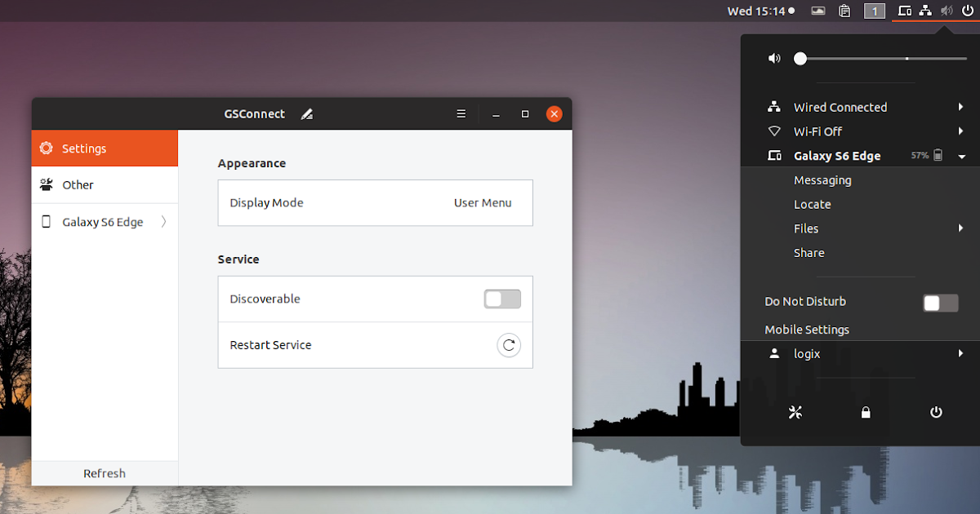Open the GSConnect hamburger menu
Screen dimensions: 980x514
click(x=461, y=113)
